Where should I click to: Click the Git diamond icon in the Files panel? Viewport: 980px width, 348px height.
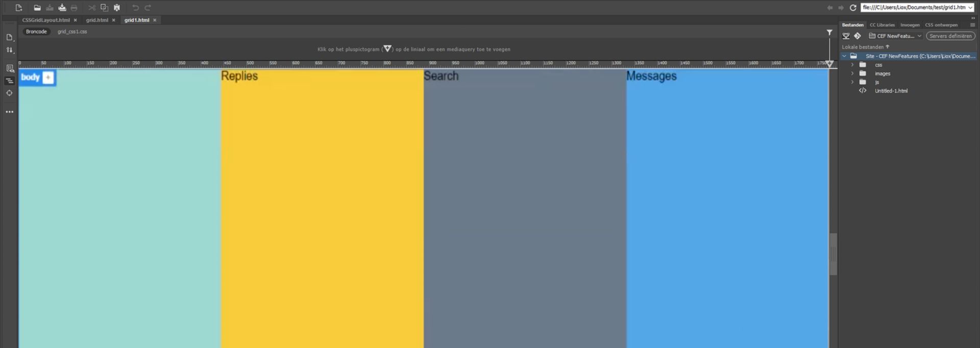tap(857, 36)
